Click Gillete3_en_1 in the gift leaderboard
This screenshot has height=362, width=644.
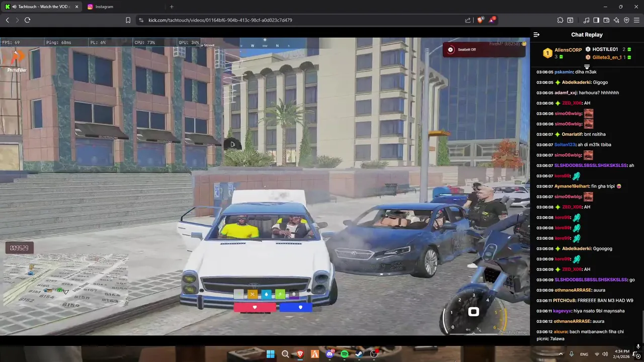(607, 57)
